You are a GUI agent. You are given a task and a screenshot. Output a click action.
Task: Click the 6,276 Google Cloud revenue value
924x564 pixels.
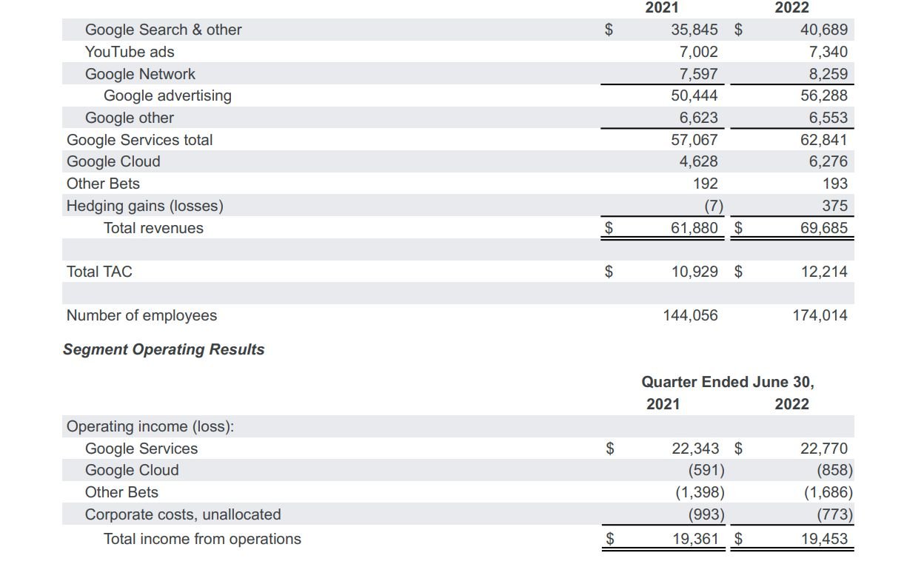pyautogui.click(x=828, y=161)
